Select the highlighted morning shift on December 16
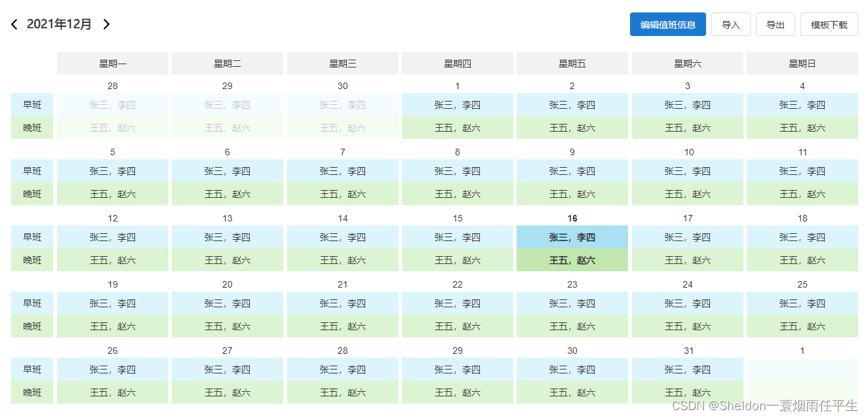The height and width of the screenshot is (418, 868). pos(572,237)
